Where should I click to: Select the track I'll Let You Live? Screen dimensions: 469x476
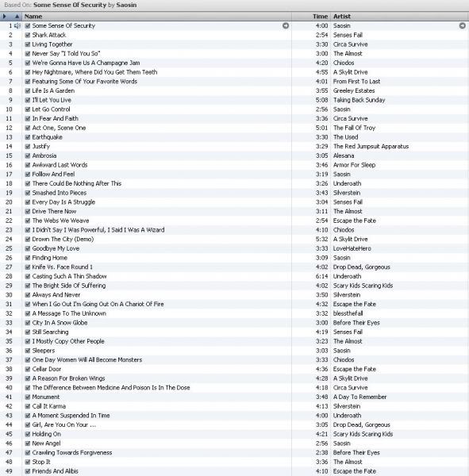click(x=52, y=100)
